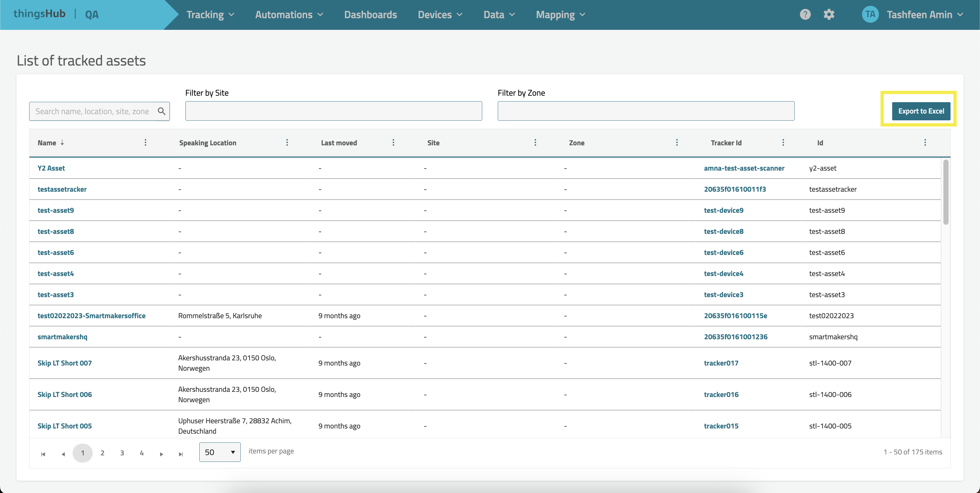Open the Skip LT Short 007 asset
Image resolution: width=980 pixels, height=493 pixels.
coord(64,363)
